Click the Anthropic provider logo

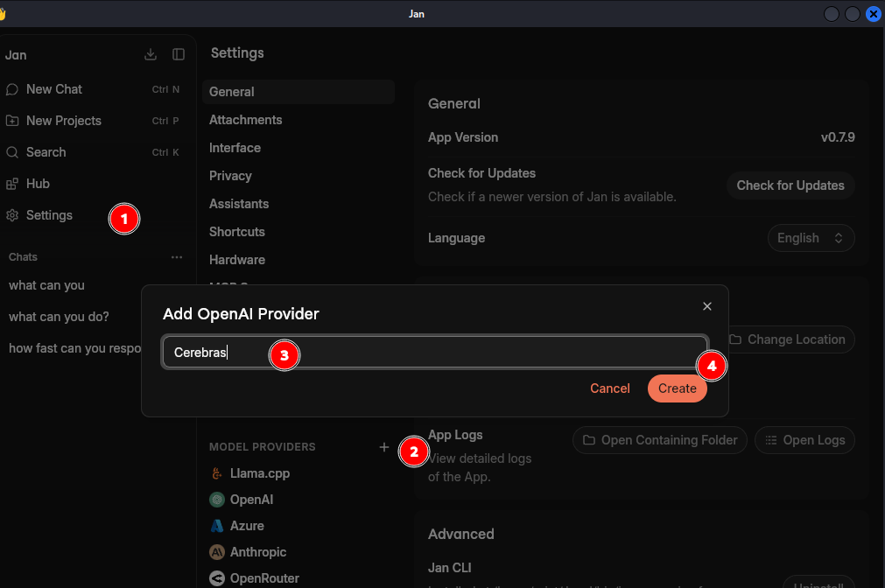click(x=217, y=552)
